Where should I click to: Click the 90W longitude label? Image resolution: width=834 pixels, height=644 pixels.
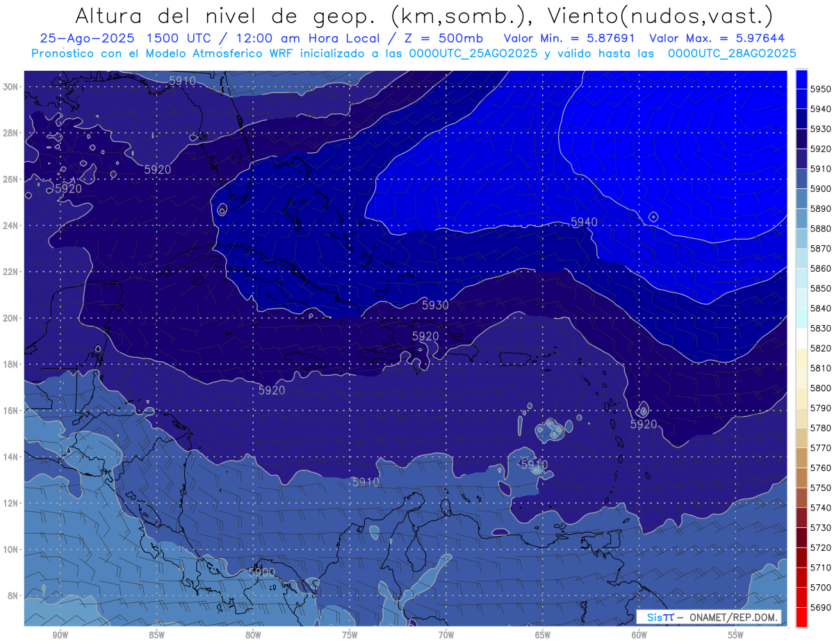point(60,635)
